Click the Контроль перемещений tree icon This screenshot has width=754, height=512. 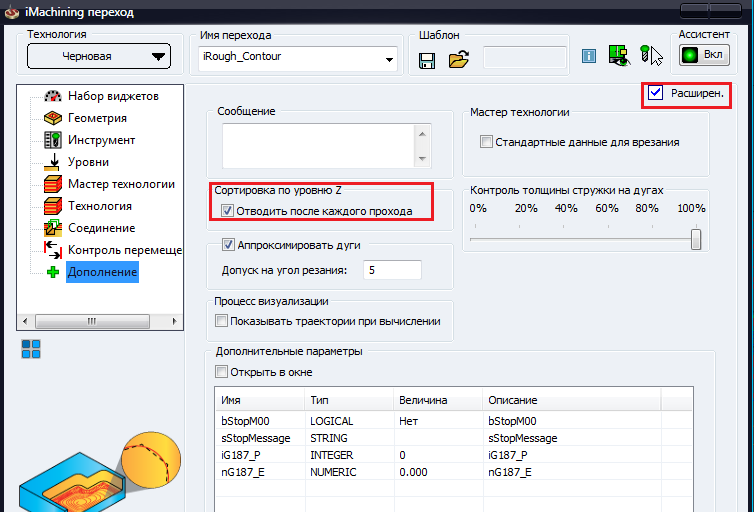pos(53,250)
